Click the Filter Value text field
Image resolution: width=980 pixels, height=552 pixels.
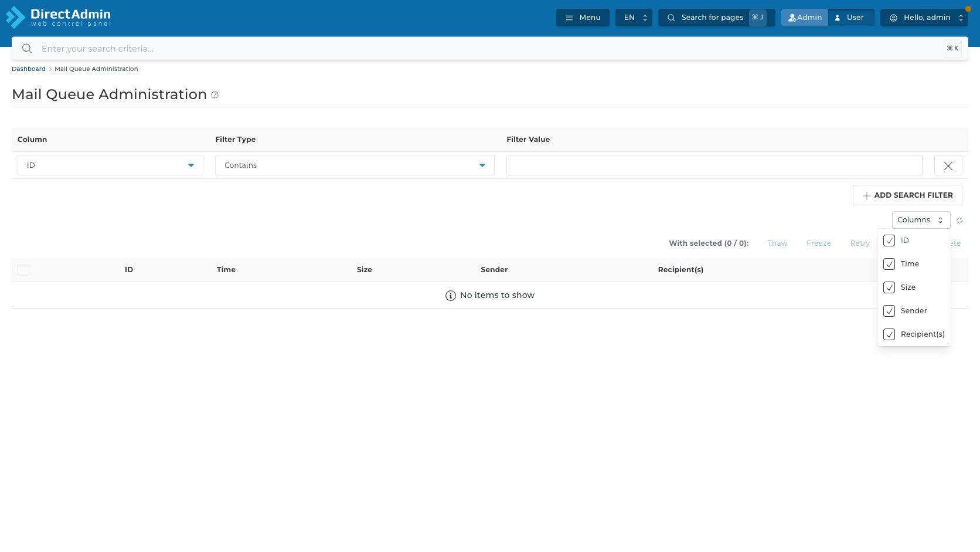click(714, 165)
